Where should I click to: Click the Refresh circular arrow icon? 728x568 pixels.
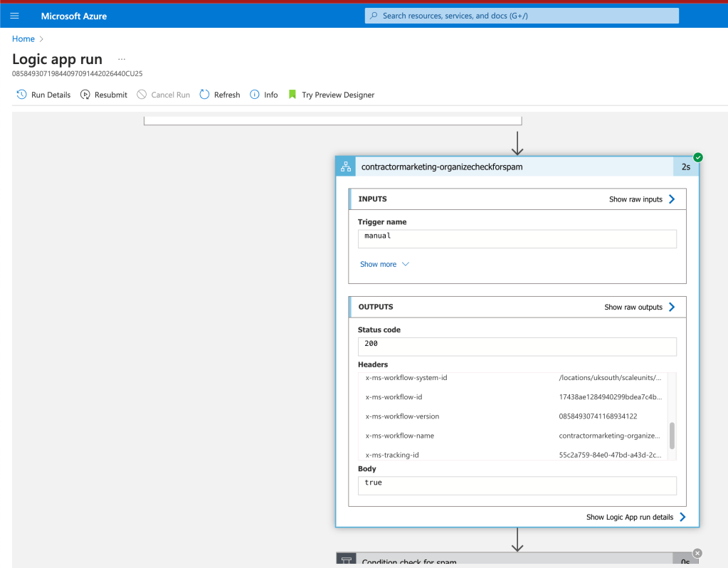204,94
